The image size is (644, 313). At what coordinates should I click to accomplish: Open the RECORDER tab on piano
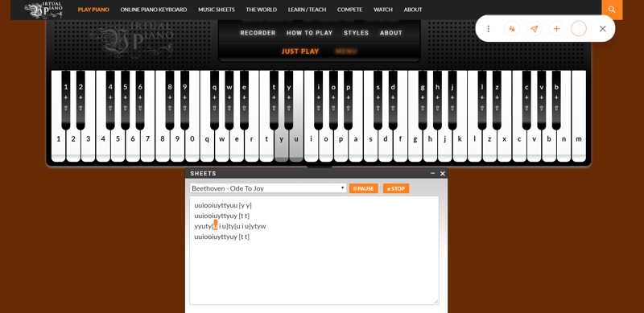258,33
